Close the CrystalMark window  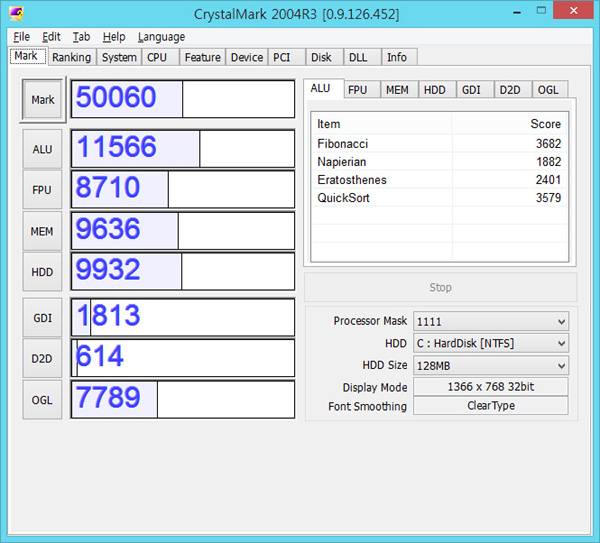[x=573, y=10]
